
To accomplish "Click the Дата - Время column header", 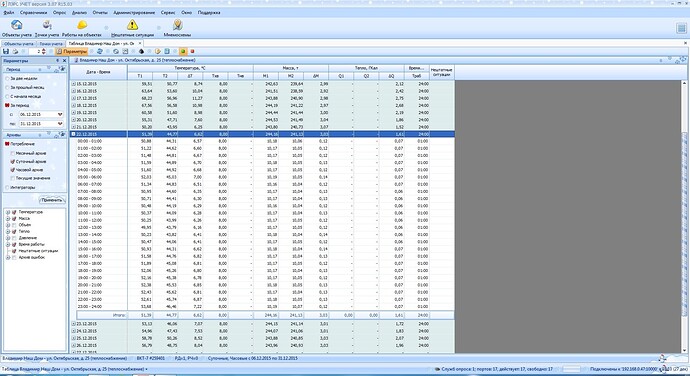I will tap(99, 72).
